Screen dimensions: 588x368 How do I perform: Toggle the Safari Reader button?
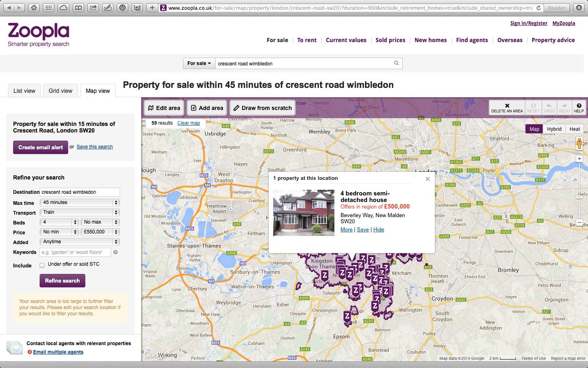(x=557, y=8)
